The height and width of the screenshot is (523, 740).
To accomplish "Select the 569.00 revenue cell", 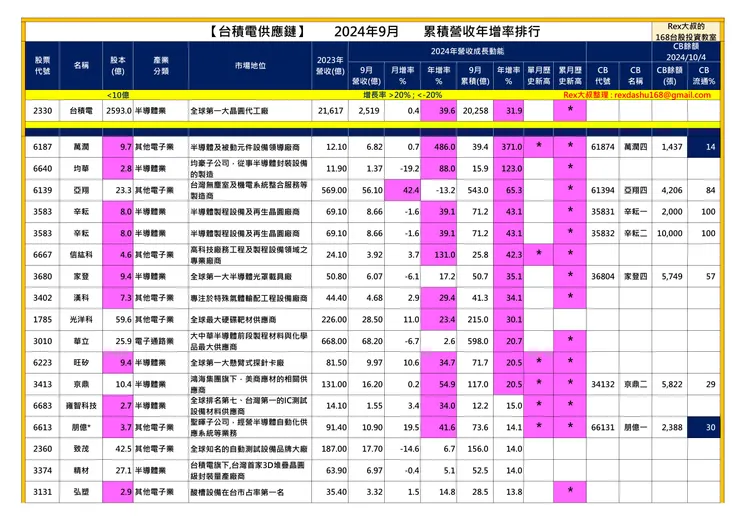I will click(x=330, y=190).
